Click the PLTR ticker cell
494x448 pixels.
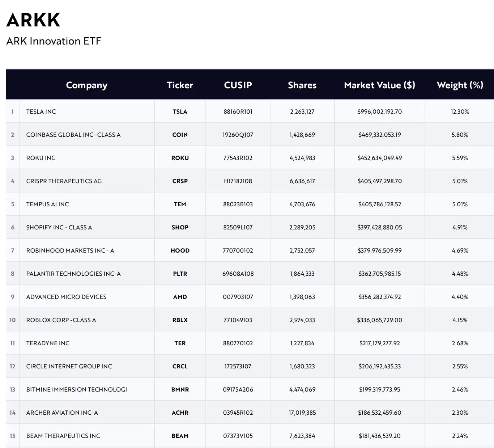(x=180, y=274)
